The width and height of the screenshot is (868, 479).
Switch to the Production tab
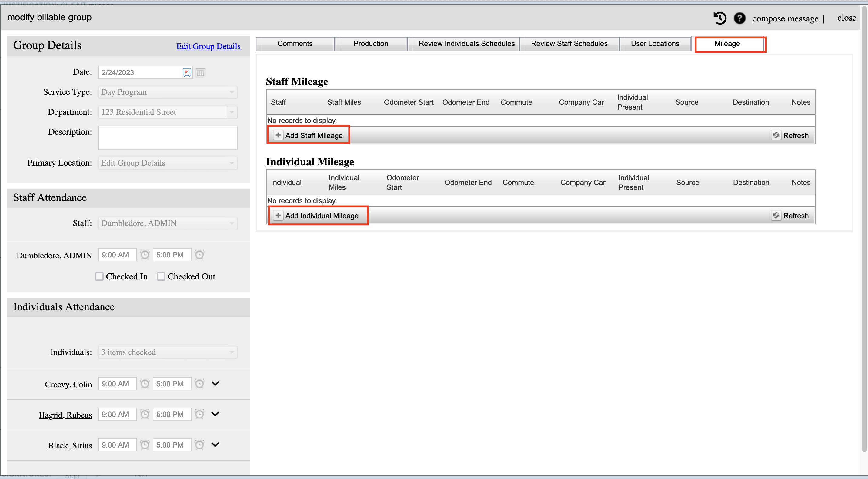click(x=371, y=44)
